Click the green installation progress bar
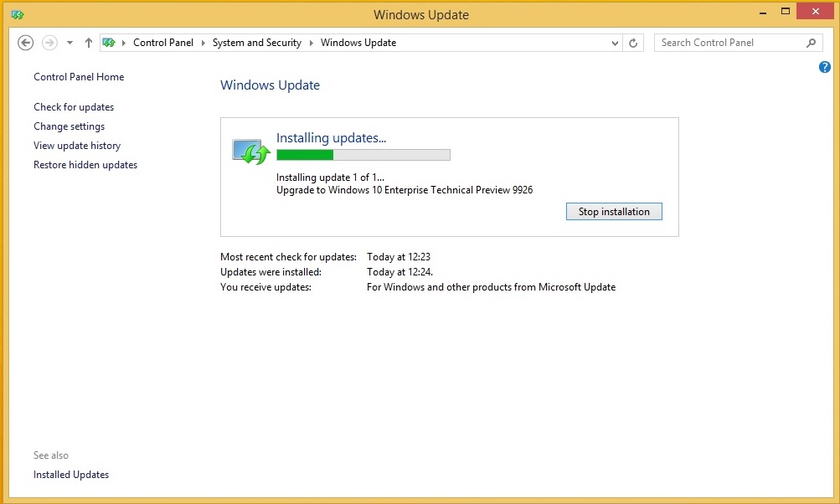The image size is (840, 504). click(363, 155)
